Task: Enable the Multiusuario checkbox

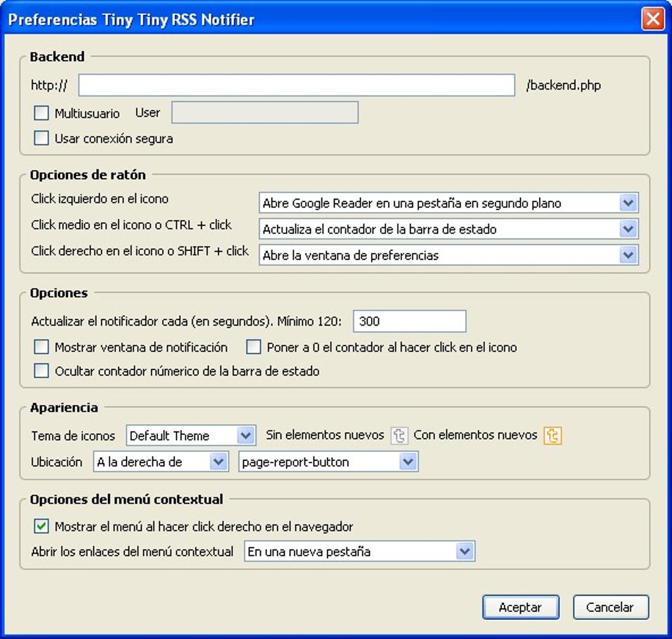Action: coord(41,113)
